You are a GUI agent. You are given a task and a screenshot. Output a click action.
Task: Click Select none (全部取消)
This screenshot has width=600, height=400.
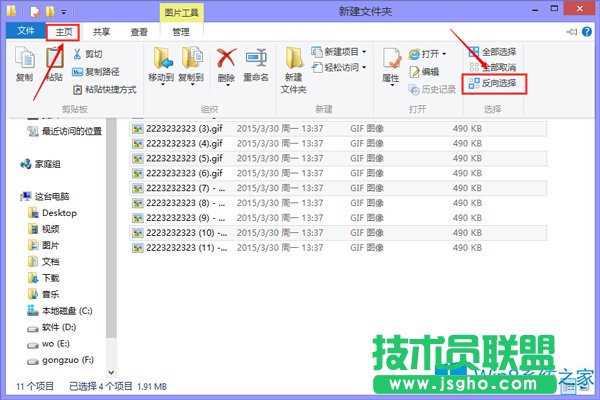tap(492, 67)
